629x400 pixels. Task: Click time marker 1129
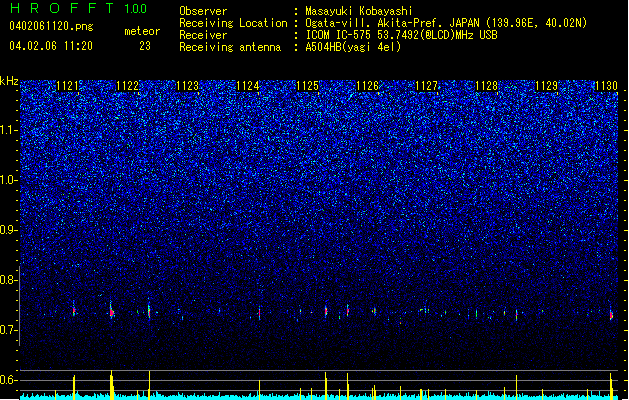coord(546,86)
